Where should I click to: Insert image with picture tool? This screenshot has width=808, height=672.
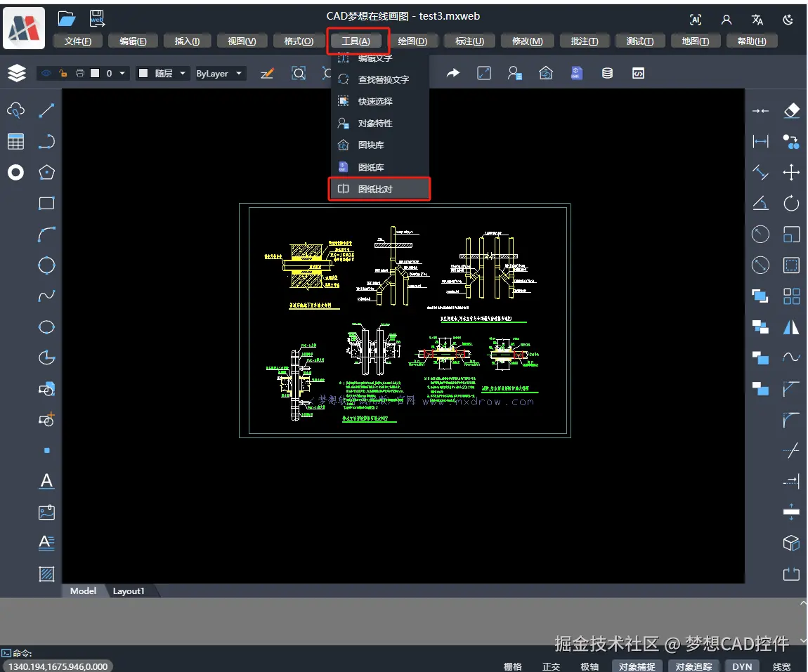coord(46,513)
